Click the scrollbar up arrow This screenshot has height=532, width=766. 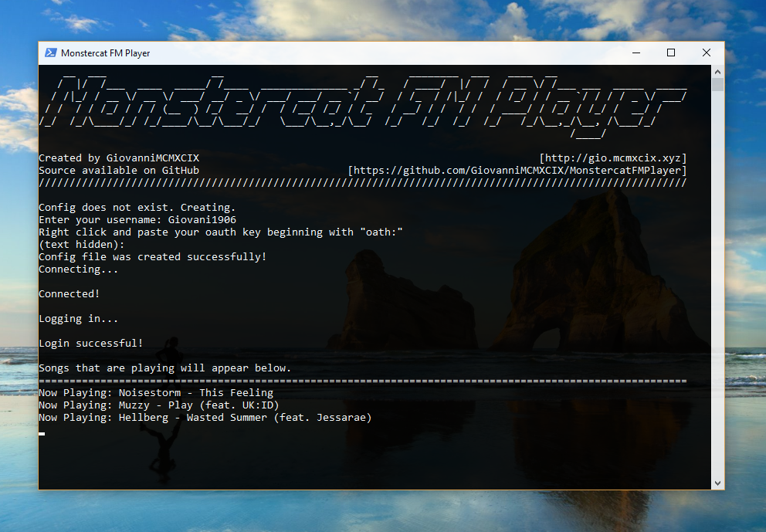(x=717, y=72)
